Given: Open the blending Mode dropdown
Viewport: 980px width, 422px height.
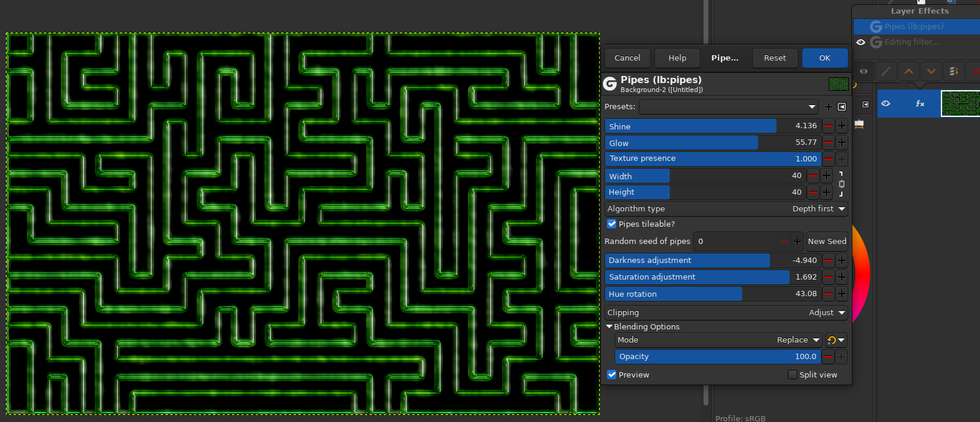Looking at the screenshot, I should pyautogui.click(x=719, y=340).
